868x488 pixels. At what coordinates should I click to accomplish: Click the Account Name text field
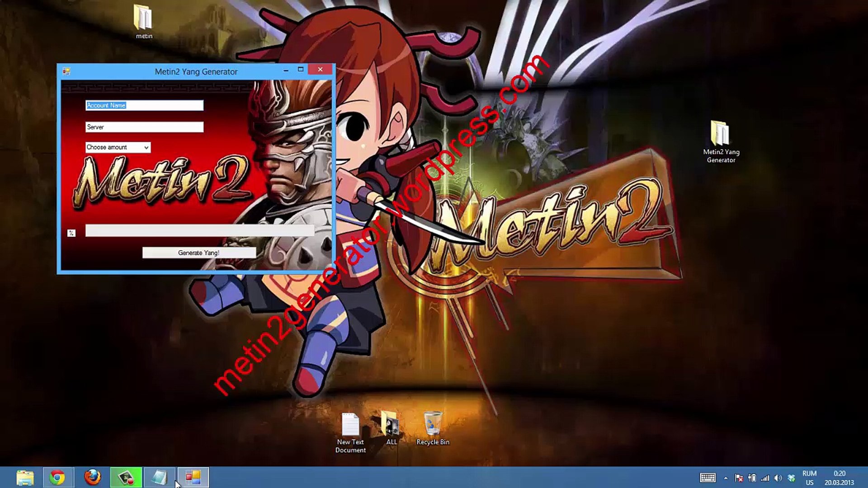(x=144, y=105)
